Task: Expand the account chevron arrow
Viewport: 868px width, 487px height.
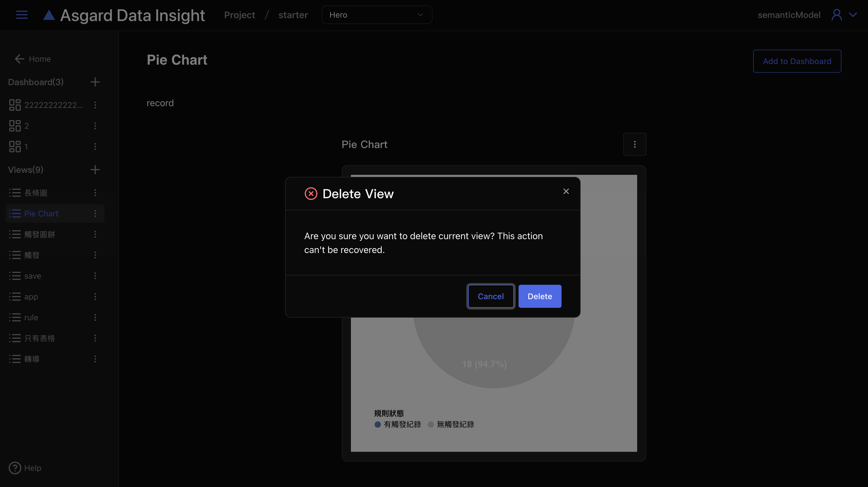Action: pos(853,15)
